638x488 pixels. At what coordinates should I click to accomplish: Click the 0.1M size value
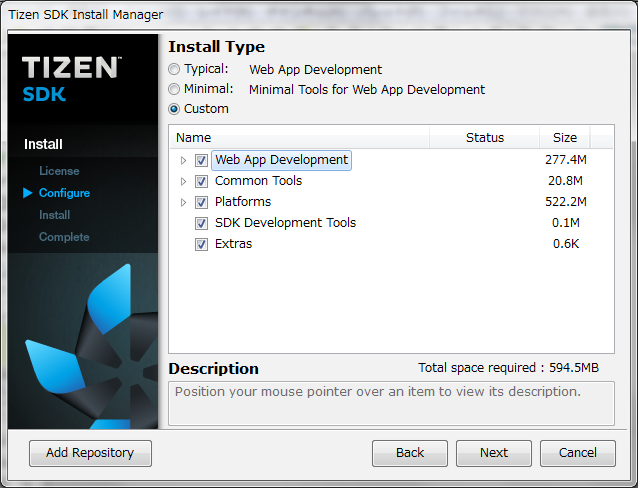(x=566, y=223)
